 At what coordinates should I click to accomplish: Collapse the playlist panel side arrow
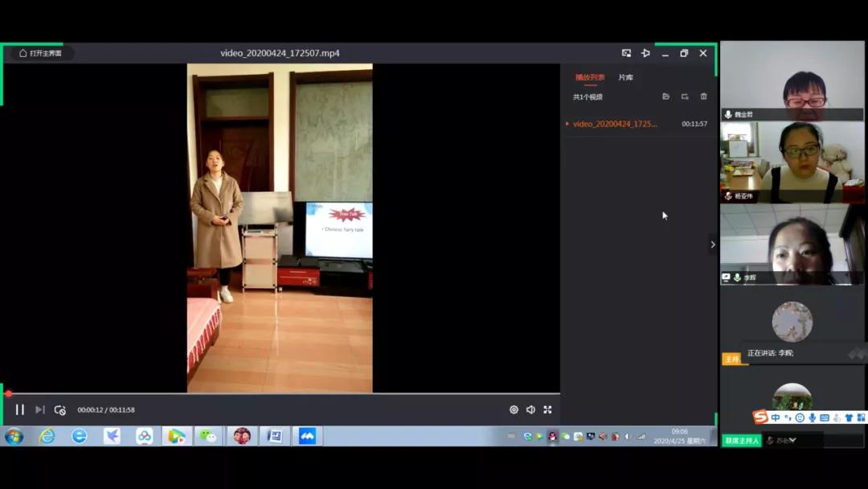coord(712,244)
